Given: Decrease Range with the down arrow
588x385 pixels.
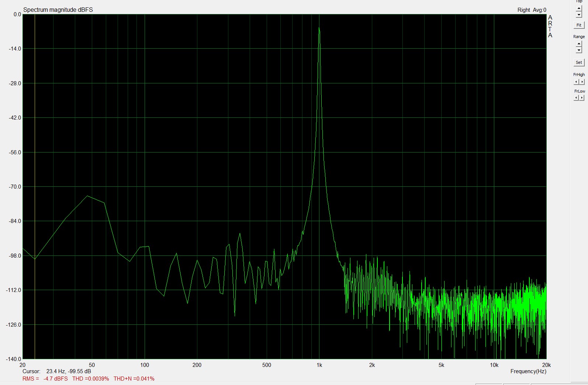Looking at the screenshot, I should click(579, 50).
